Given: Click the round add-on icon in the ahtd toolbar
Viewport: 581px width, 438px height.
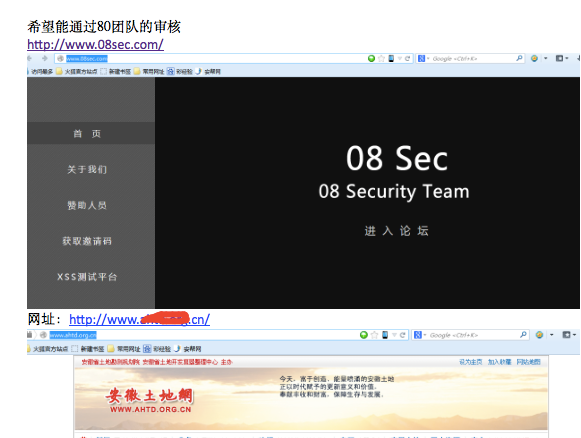Looking at the screenshot, I should (x=540, y=335).
